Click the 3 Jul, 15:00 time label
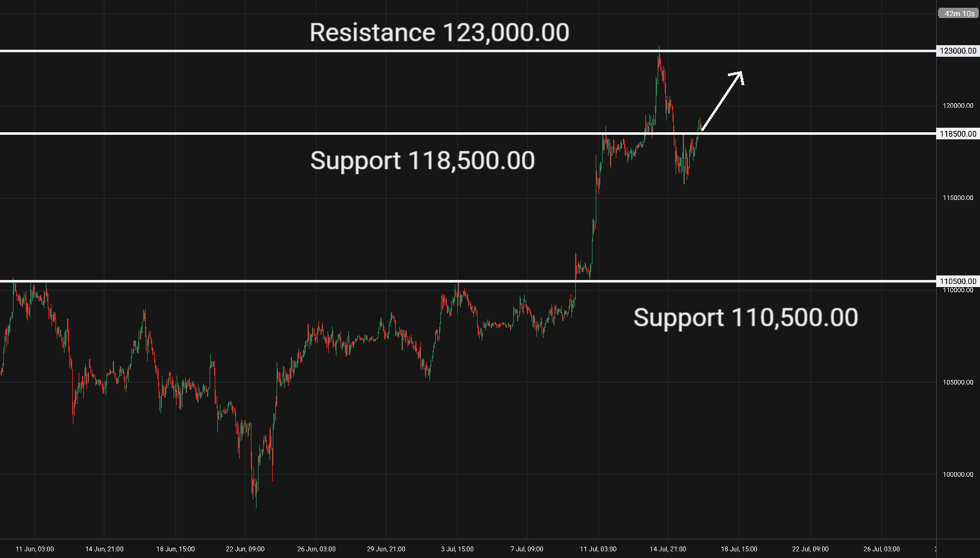The image size is (980, 558). [457, 549]
